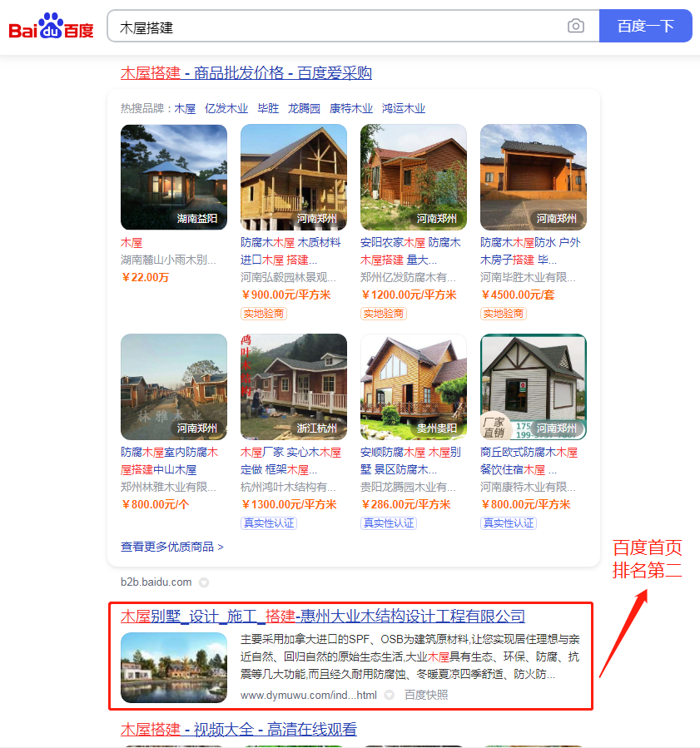Screen dimensions: 700x748
Task: Open 木屋搭建 - 视频大全 - 高清在线观看 result
Action: [239, 730]
